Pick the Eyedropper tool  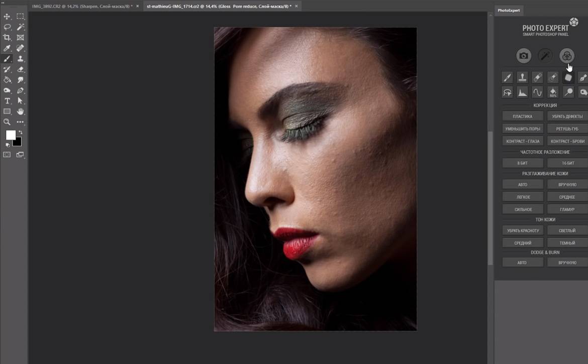pyautogui.click(x=7, y=48)
